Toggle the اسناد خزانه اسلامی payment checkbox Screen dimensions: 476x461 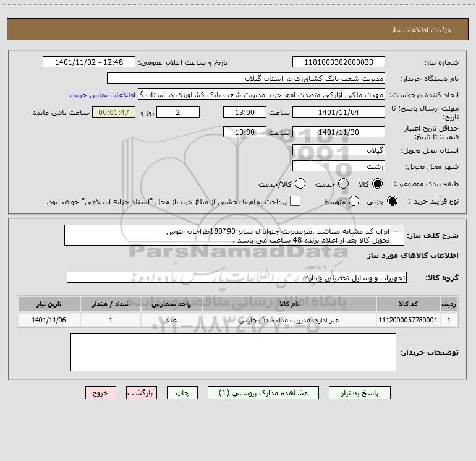click(x=295, y=201)
